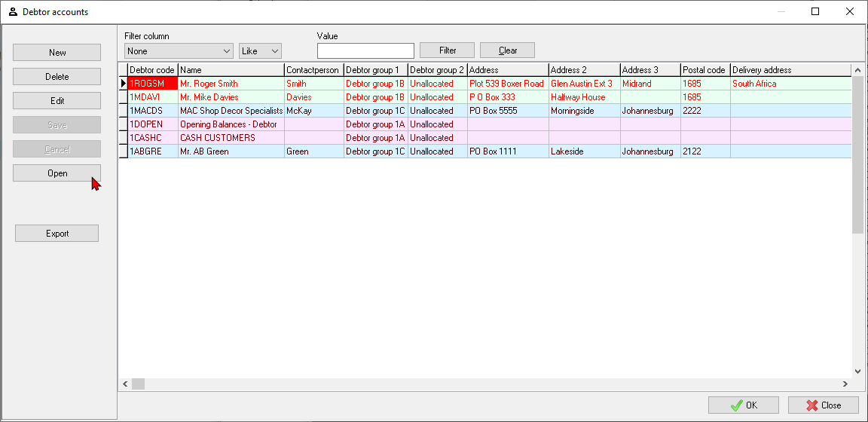868x422 pixels.
Task: Clear the filter with Clear button
Action: pos(507,50)
